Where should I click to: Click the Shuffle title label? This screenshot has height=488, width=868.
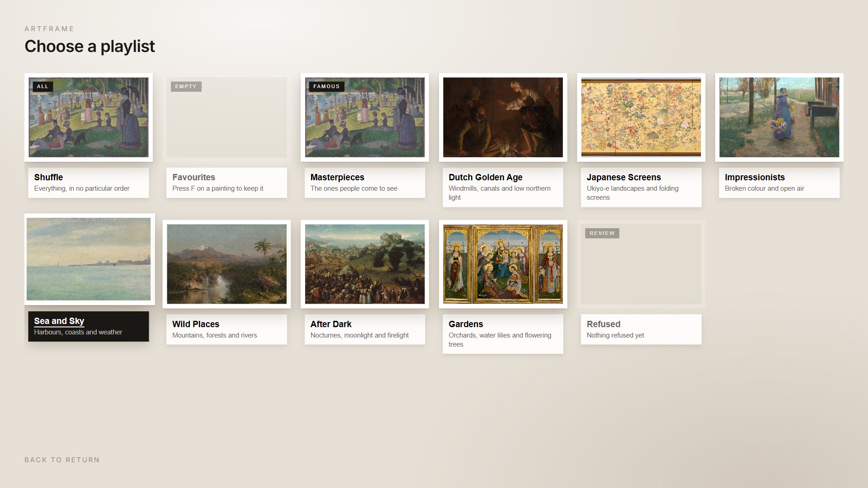pyautogui.click(x=48, y=177)
